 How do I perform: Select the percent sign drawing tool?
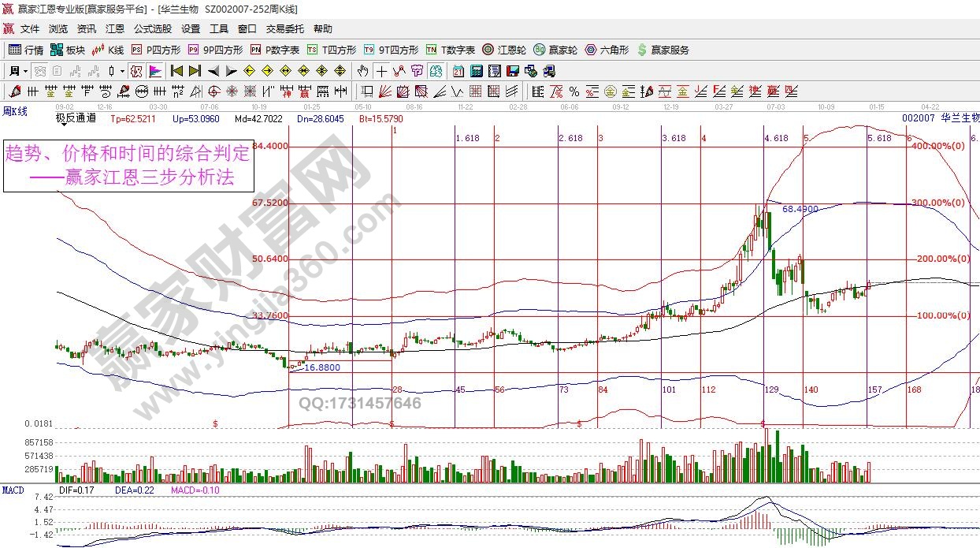[574, 91]
